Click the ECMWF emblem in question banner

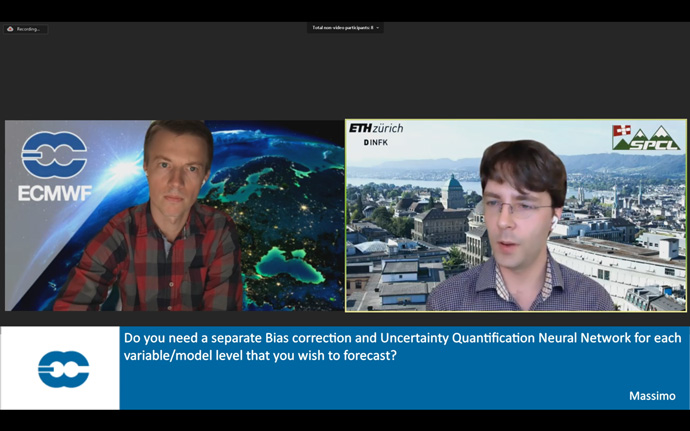63,369
